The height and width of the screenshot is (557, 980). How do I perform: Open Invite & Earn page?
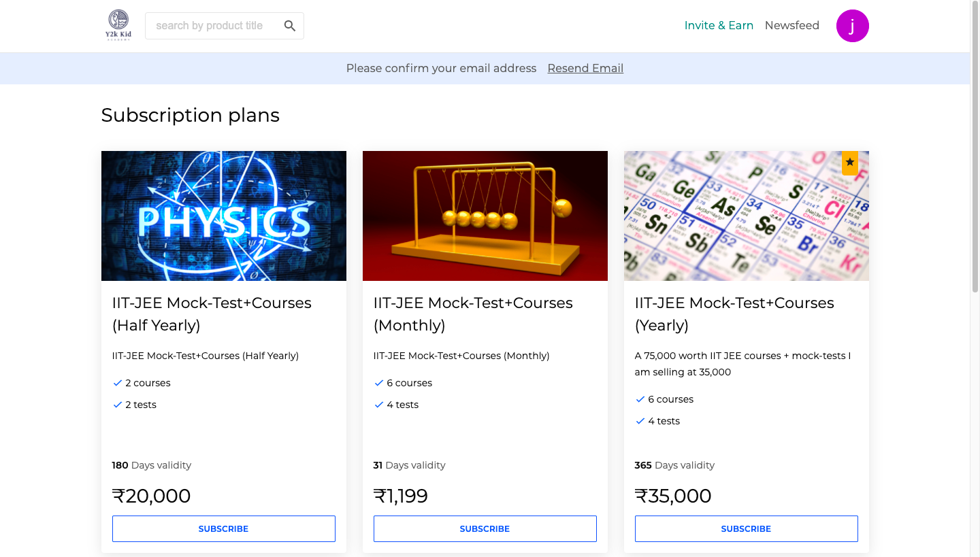719,26
